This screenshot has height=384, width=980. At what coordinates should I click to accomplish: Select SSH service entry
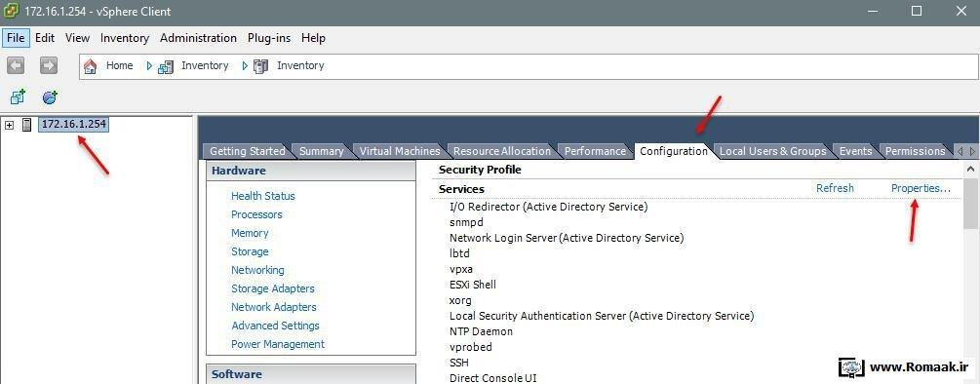pos(458,363)
